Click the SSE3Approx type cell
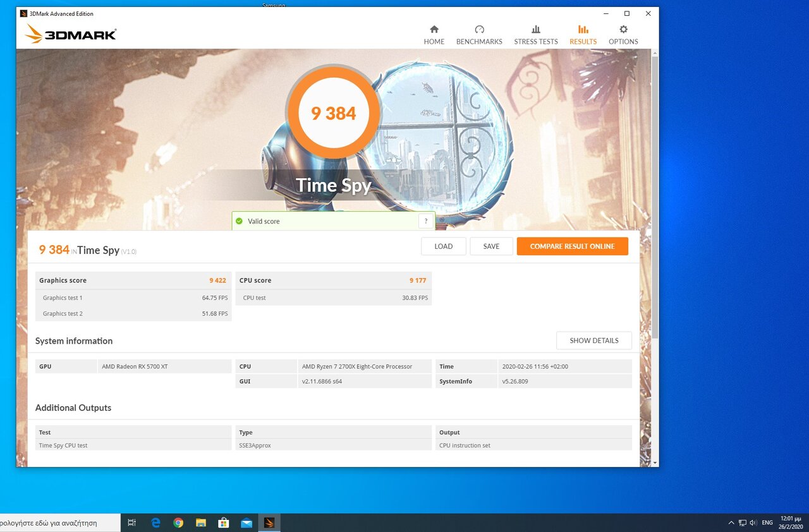Viewport: 809px width, 532px height. click(334, 445)
